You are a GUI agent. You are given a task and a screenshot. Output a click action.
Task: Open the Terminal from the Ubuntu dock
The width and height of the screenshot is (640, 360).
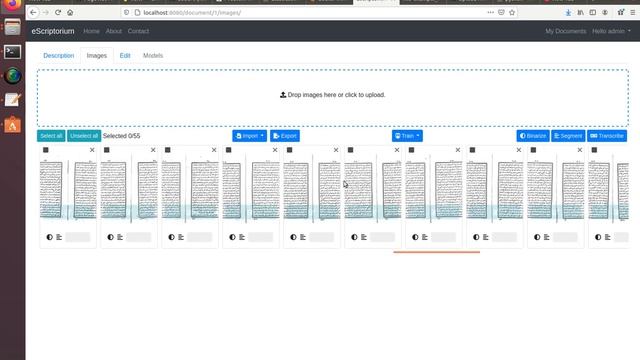[x=13, y=52]
